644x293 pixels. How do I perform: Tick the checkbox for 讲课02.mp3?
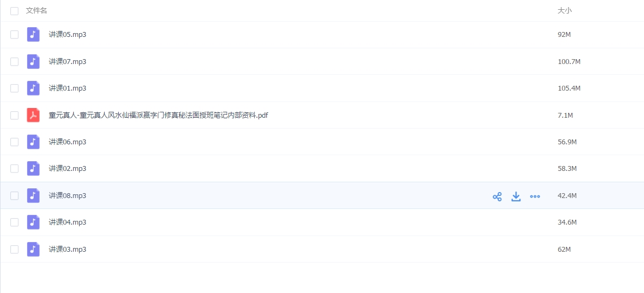[x=14, y=169]
